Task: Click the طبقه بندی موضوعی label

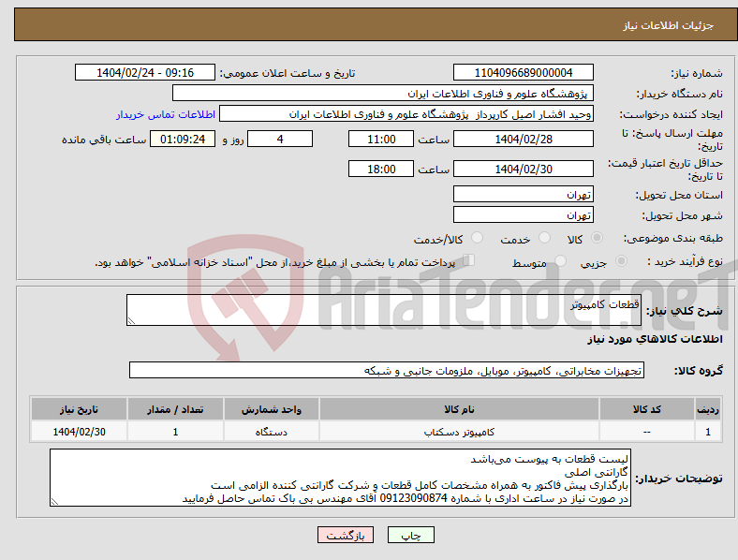Action: point(673,239)
